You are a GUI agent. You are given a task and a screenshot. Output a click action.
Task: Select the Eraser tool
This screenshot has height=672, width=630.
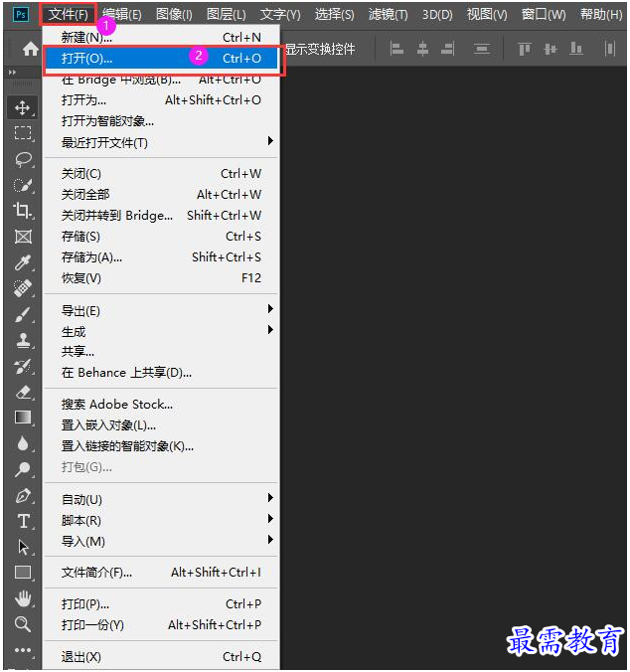pyautogui.click(x=23, y=392)
